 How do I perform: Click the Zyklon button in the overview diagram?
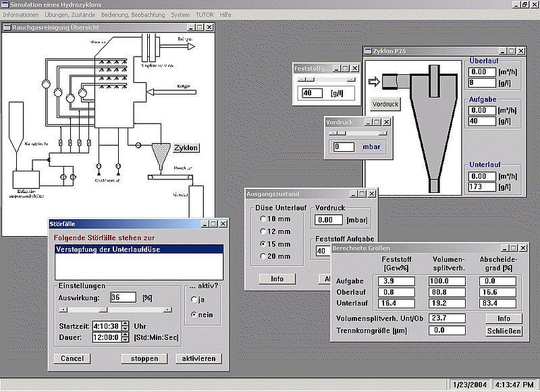coord(186,148)
